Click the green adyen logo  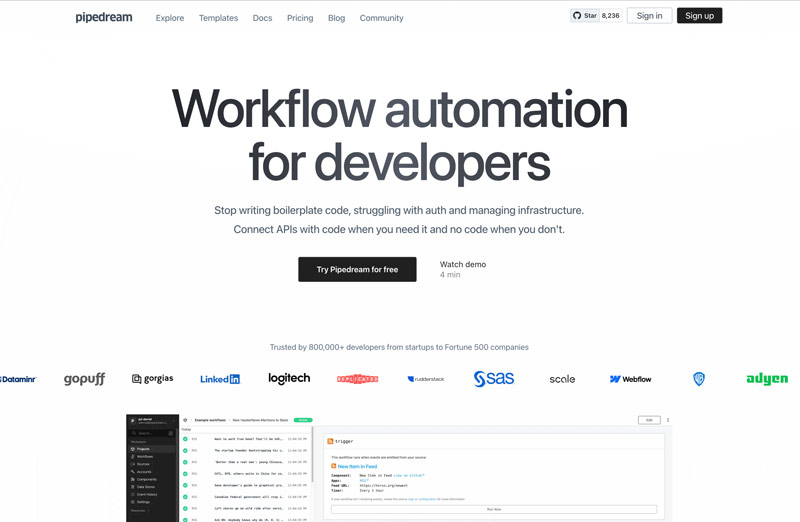point(767,379)
